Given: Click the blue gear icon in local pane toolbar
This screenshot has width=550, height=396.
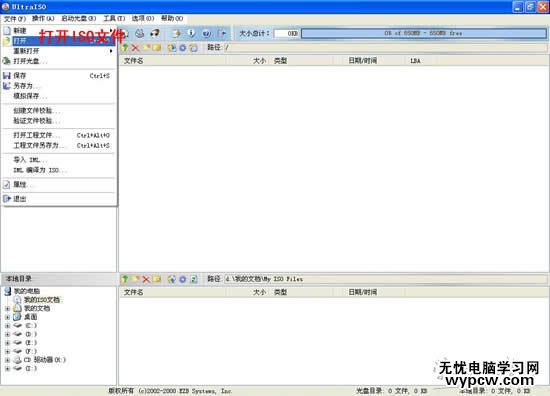Looking at the screenshot, I should [x=183, y=279].
